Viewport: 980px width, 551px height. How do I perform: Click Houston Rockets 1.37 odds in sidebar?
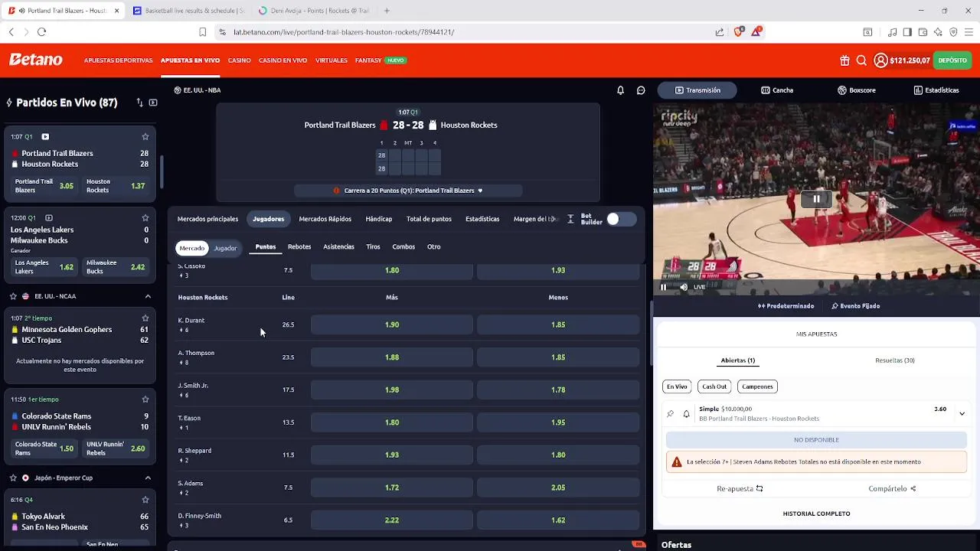(116, 186)
